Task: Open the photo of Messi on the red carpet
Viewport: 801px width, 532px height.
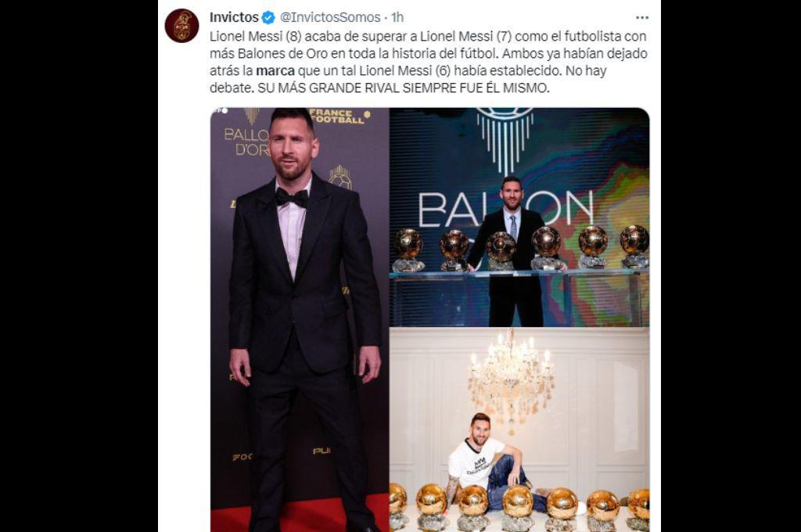Action: (x=297, y=313)
